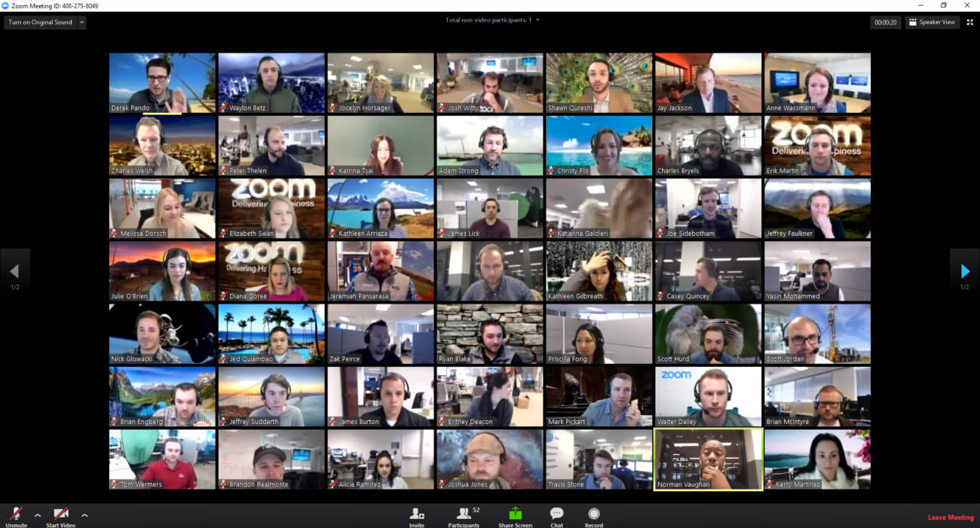Enter full screen using top-right icon
980x528 pixels.
[969, 23]
